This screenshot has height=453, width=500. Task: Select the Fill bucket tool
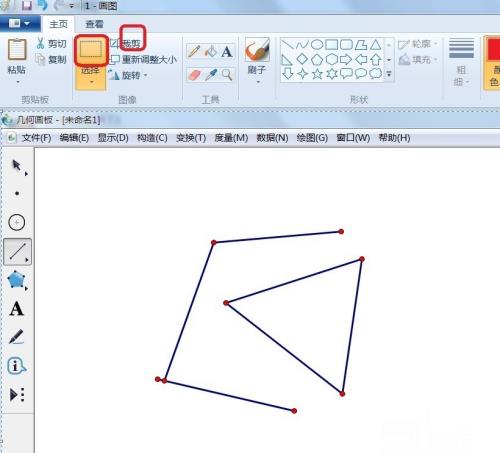[211, 51]
